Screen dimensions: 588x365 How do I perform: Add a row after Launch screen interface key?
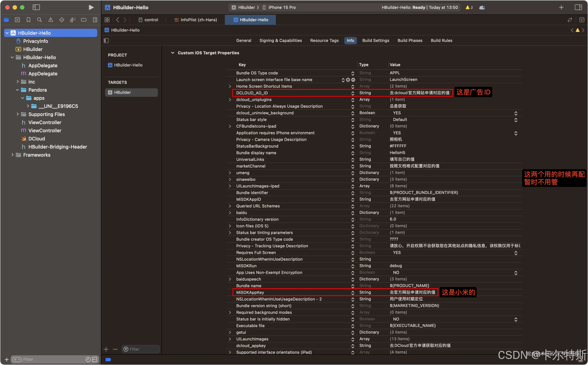[x=348, y=80]
